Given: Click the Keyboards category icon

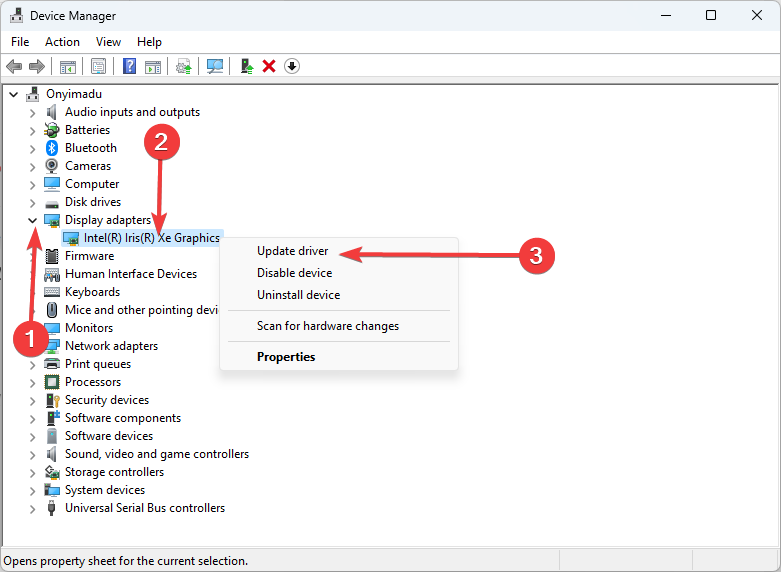Looking at the screenshot, I should pyautogui.click(x=52, y=292).
